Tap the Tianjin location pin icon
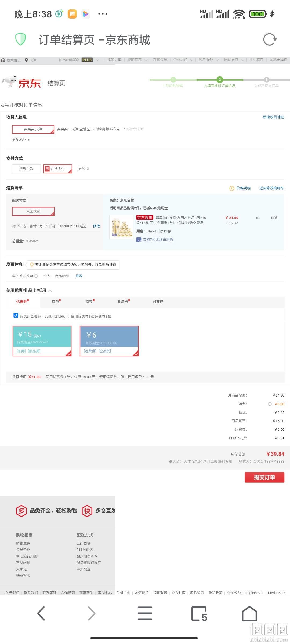The image size is (290, 644). click(26, 60)
